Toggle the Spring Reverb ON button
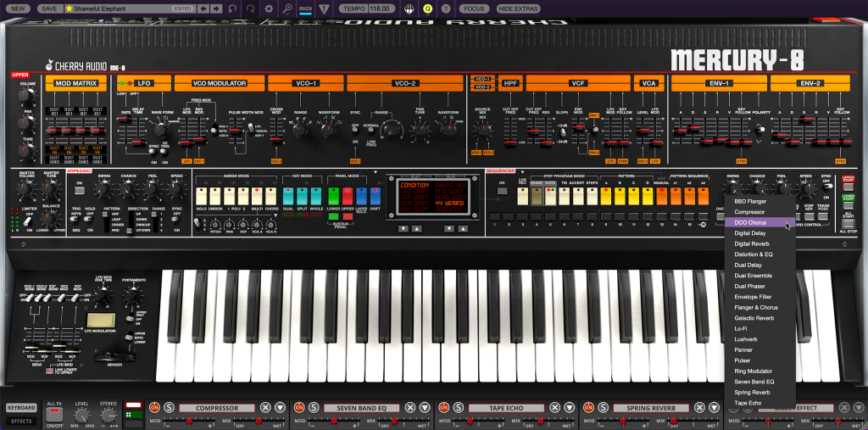868x430 pixels. click(589, 407)
